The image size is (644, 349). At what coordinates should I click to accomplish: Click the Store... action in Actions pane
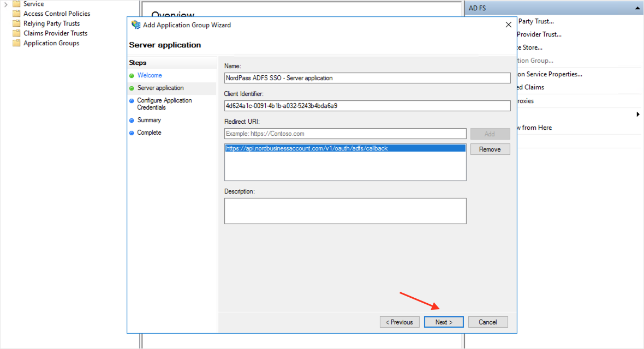click(530, 47)
